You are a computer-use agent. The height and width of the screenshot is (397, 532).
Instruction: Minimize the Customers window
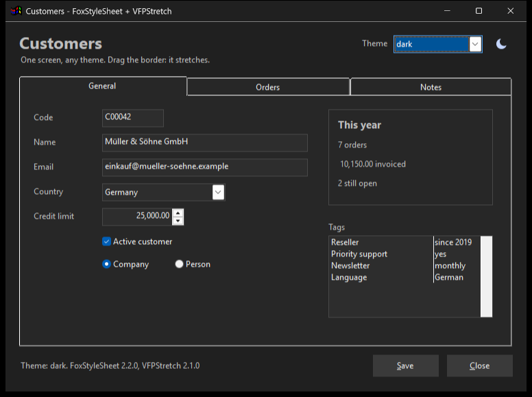[x=447, y=11]
